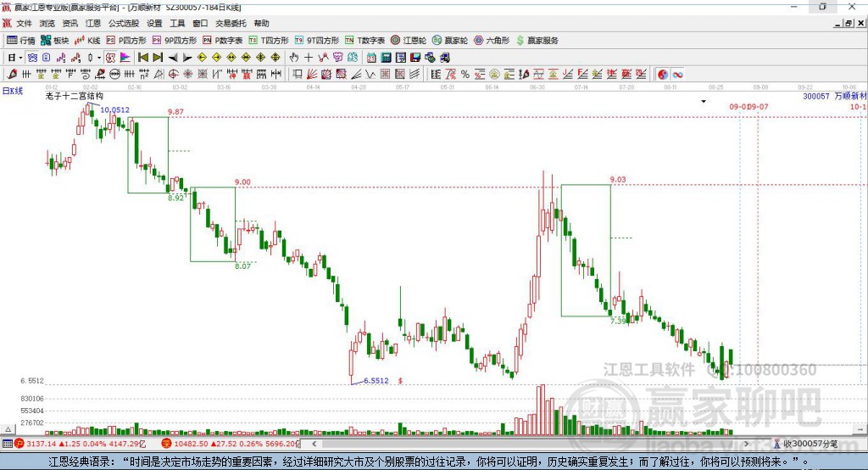Click the first yellow diamond left-arrow icon

tap(202, 58)
